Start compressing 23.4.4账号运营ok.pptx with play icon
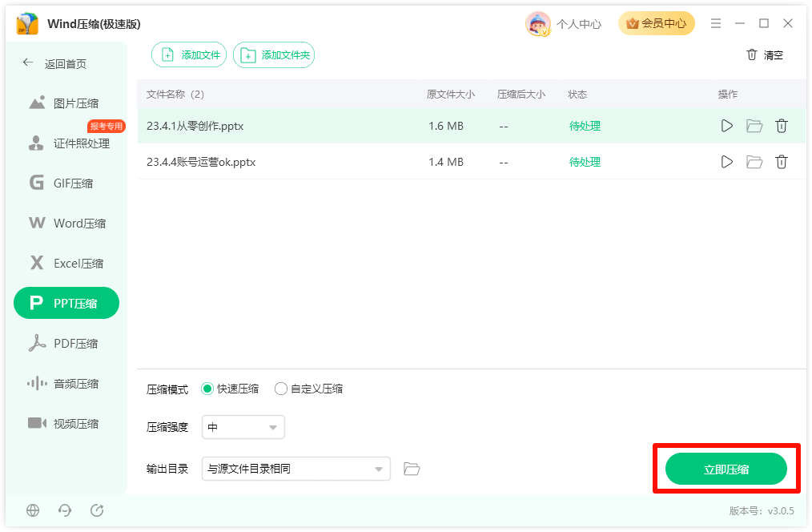 pos(726,162)
